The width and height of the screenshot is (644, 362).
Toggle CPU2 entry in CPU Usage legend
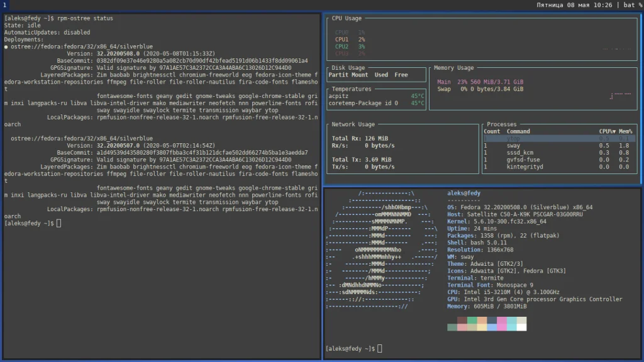tap(350, 47)
